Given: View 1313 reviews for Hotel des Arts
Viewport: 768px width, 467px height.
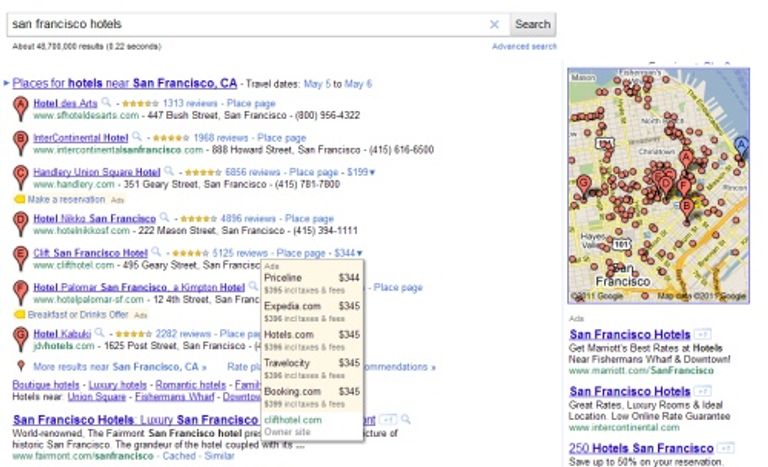Looking at the screenshot, I should click(190, 103).
